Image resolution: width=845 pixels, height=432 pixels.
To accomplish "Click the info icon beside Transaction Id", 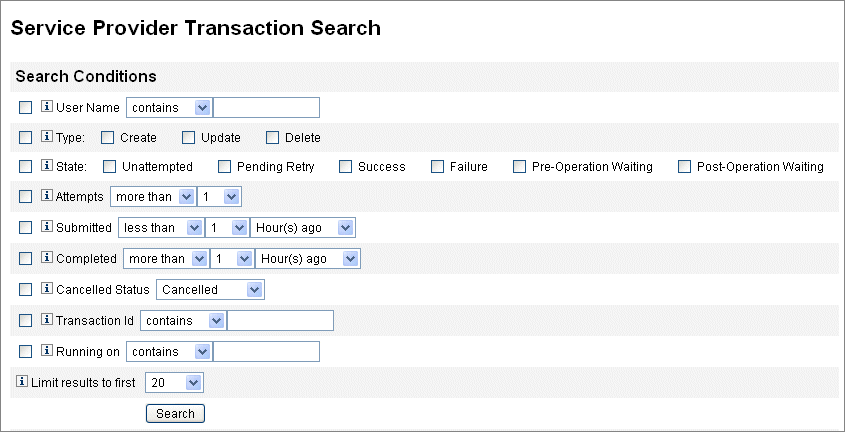I will pyautogui.click(x=47, y=320).
